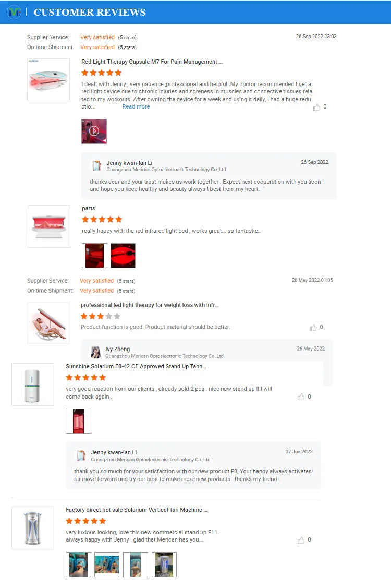This screenshot has width=391, height=588.
Task: View the fourth photo in F11 review
Action: point(164,565)
